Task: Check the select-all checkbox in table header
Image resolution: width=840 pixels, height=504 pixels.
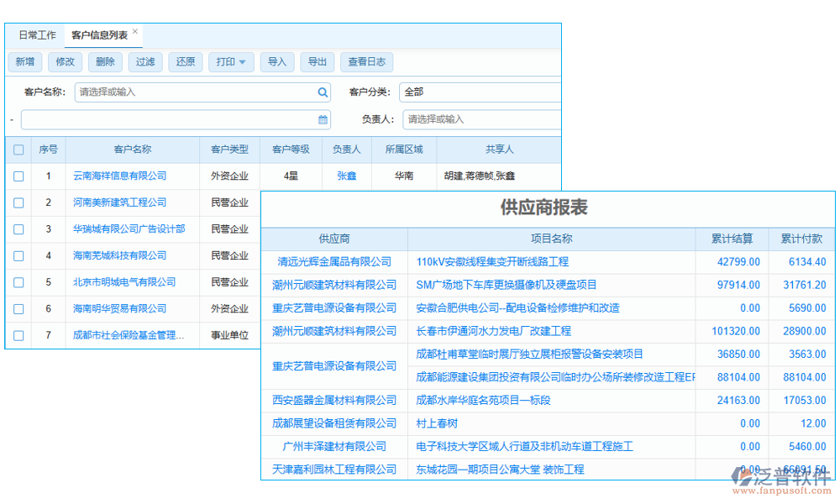Action: [x=18, y=149]
